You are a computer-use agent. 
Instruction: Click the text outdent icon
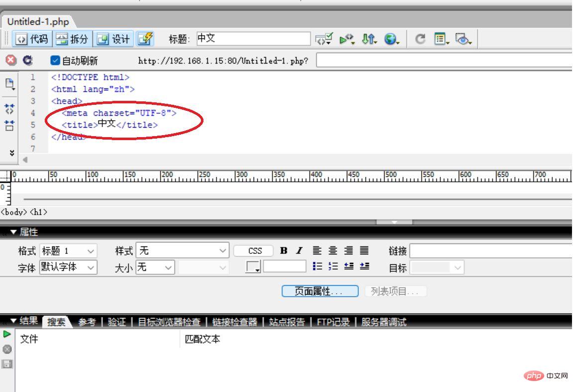[349, 266]
